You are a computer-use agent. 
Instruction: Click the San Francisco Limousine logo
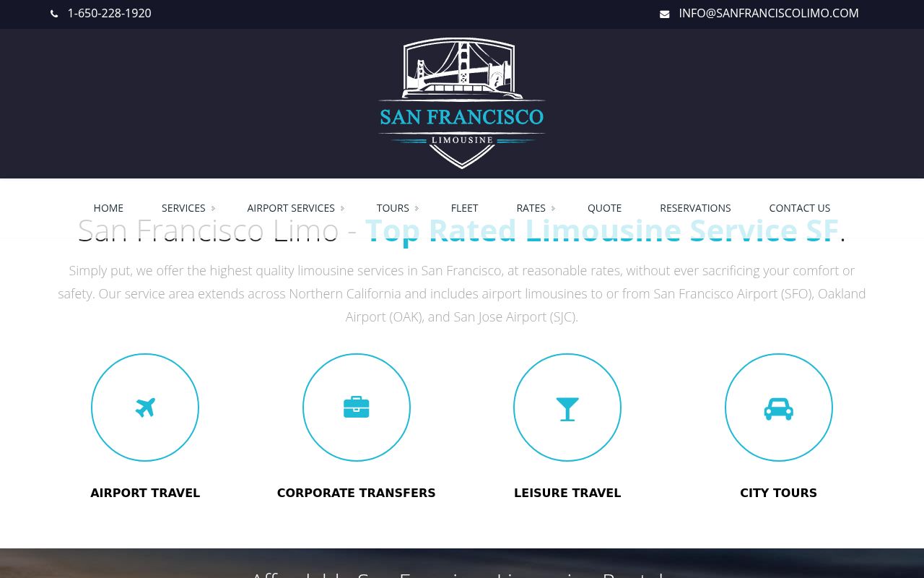462,103
